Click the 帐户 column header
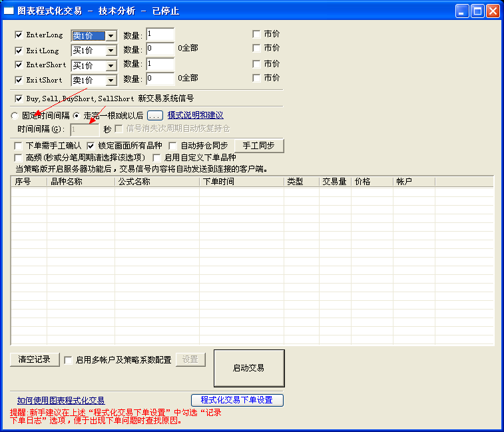The image size is (504, 432). [x=414, y=182]
